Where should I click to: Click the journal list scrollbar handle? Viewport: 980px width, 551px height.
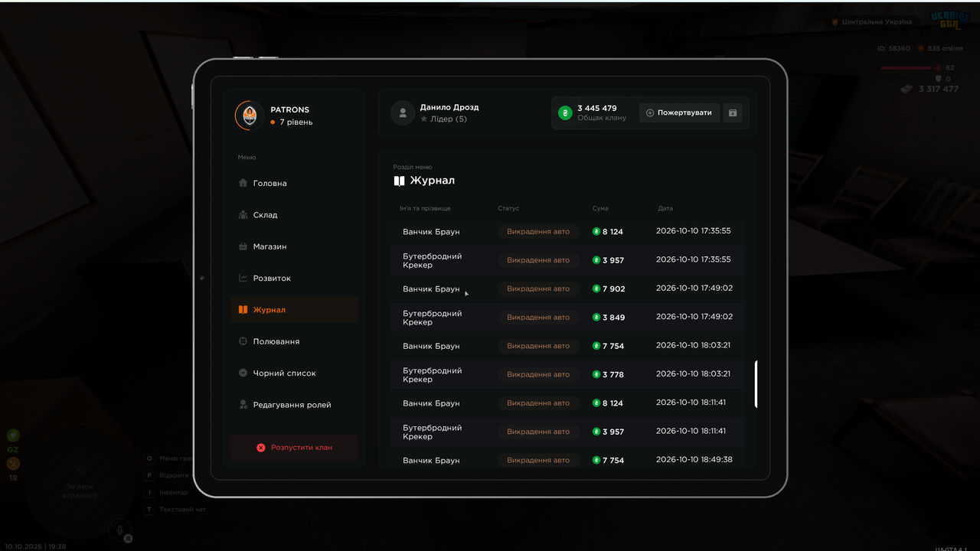click(756, 384)
